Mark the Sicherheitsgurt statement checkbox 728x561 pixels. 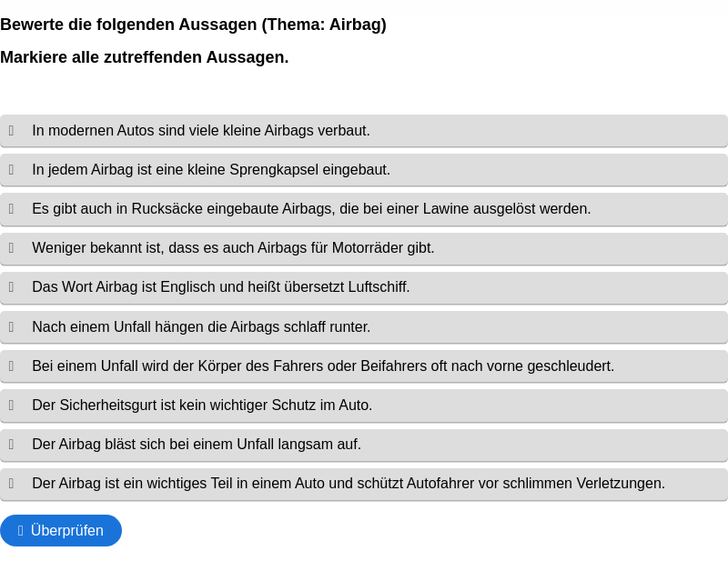pyautogui.click(x=11, y=406)
